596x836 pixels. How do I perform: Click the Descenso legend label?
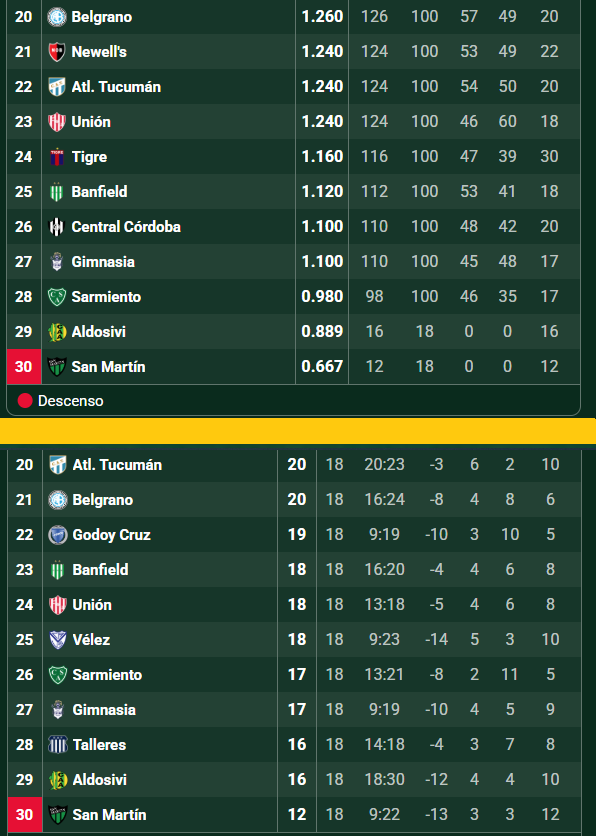[70, 401]
